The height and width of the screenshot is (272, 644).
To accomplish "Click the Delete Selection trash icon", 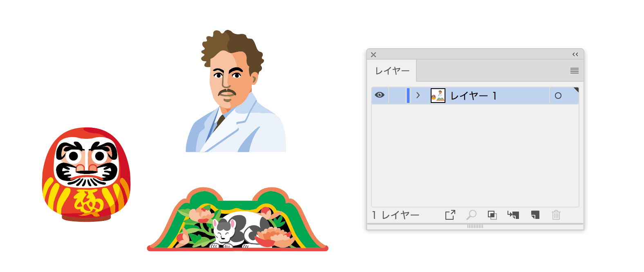I will click(556, 215).
